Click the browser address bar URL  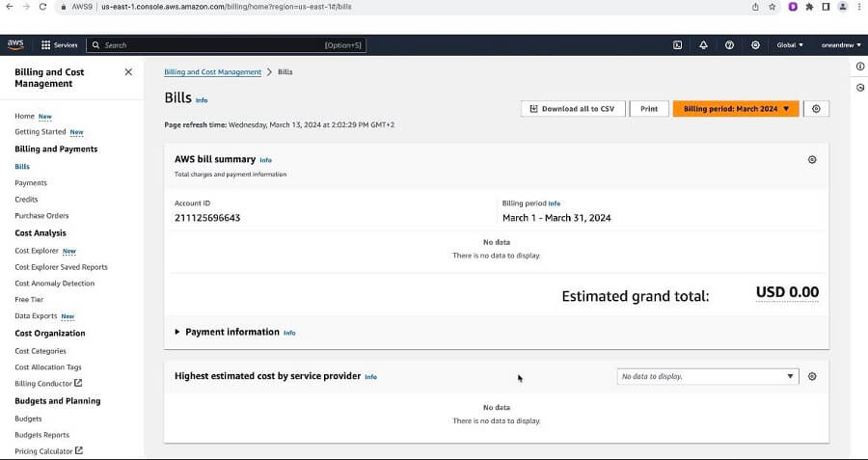226,7
